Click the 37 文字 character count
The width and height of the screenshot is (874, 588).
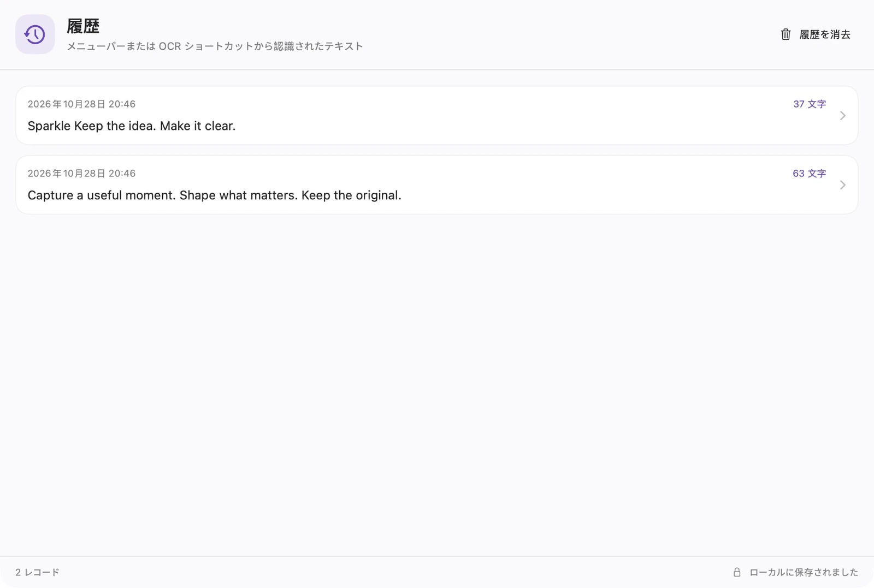[x=810, y=104]
